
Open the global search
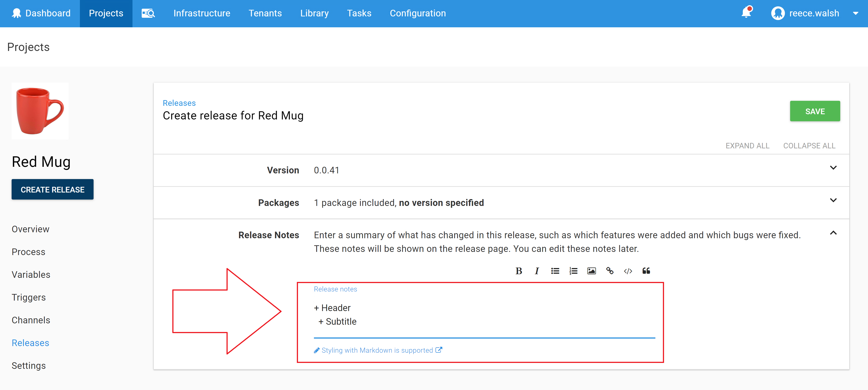pyautogui.click(x=148, y=13)
